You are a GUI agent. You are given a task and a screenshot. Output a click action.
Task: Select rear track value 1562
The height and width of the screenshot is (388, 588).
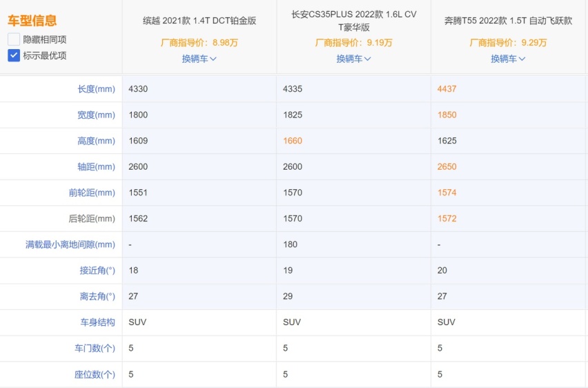click(138, 218)
